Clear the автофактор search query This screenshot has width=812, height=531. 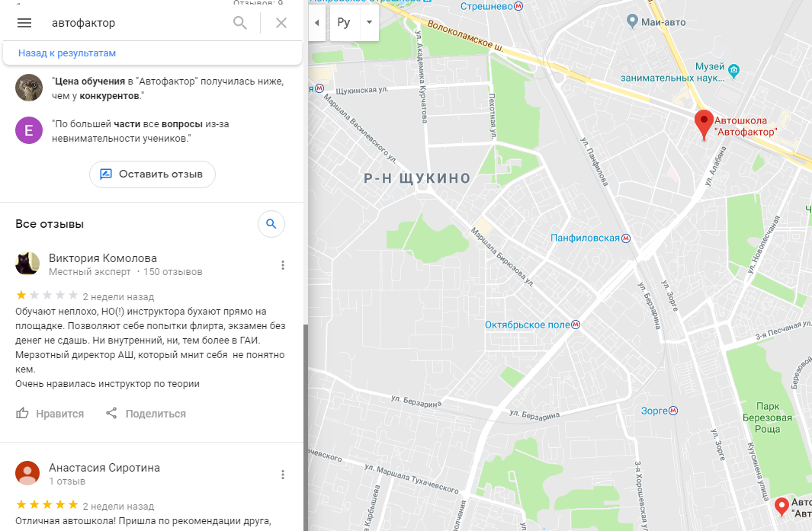tap(281, 23)
